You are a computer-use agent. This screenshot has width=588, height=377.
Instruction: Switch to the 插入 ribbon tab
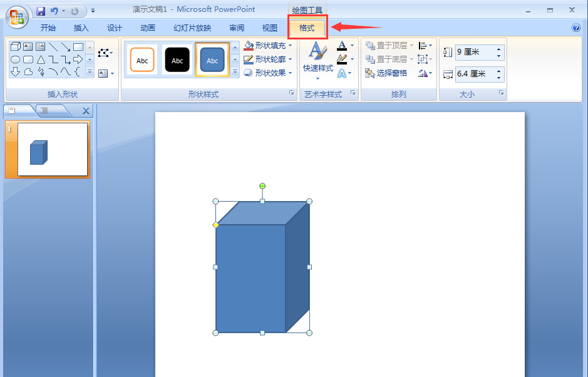pyautogui.click(x=81, y=28)
